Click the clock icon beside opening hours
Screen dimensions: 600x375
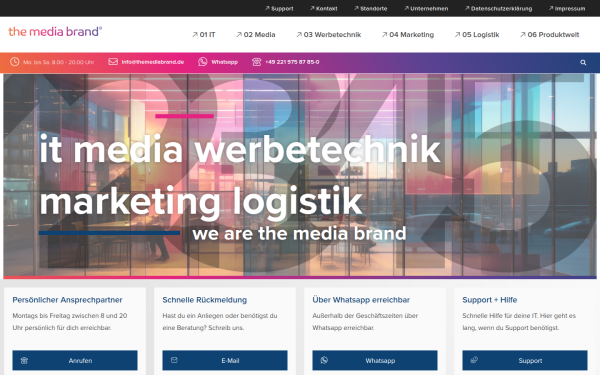tap(15, 62)
